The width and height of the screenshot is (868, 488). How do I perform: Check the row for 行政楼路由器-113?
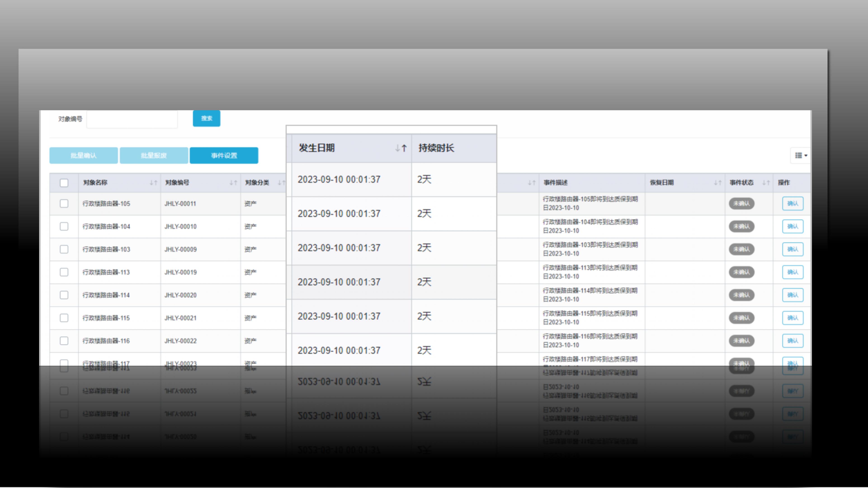tap(64, 272)
